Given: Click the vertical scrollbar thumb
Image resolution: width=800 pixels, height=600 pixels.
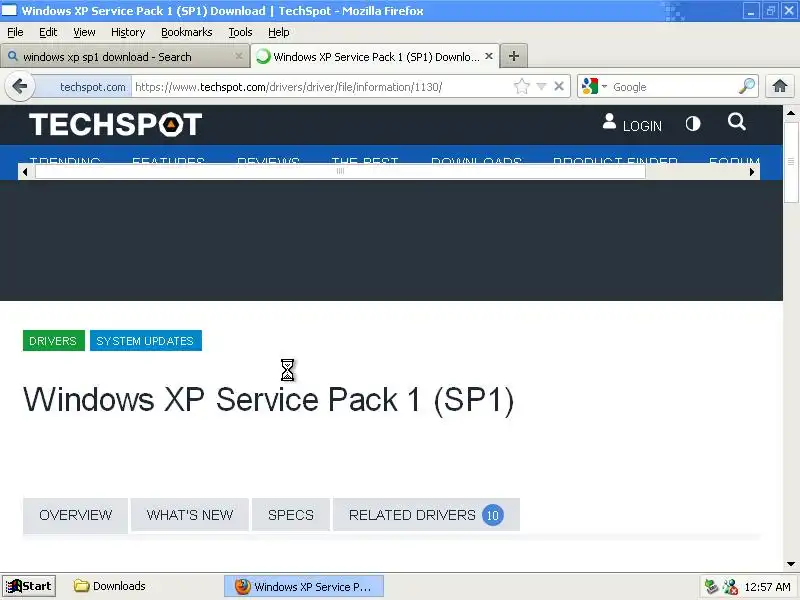Looking at the screenshot, I should pyautogui.click(x=791, y=161).
